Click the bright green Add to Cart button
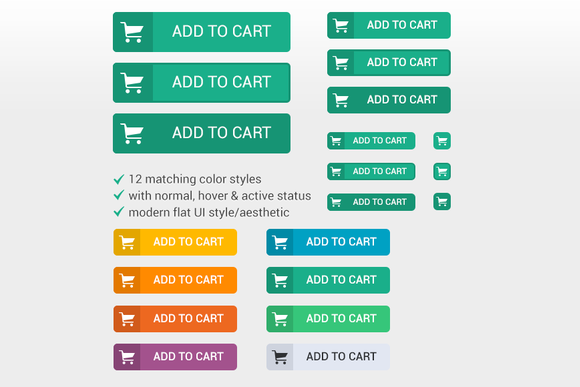 pyautogui.click(x=328, y=319)
